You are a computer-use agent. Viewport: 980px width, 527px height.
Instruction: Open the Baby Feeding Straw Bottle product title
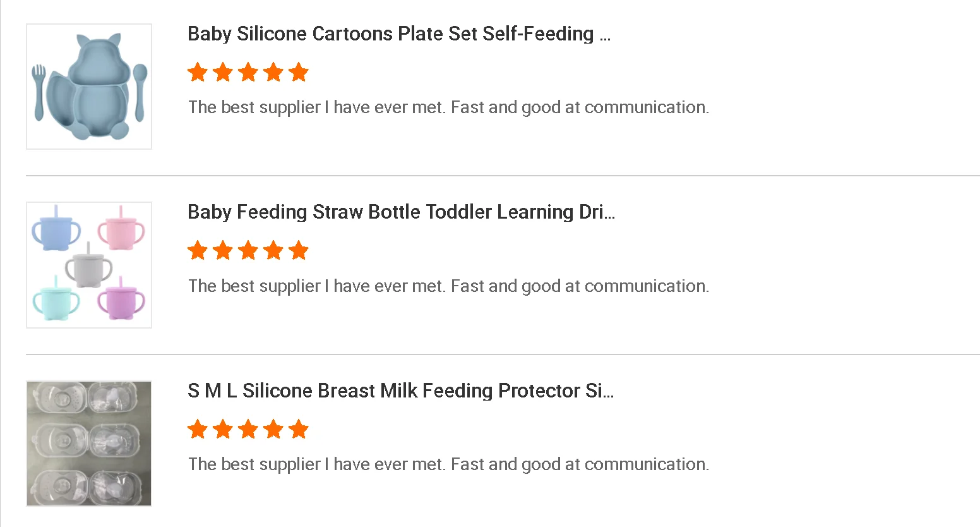(x=401, y=212)
